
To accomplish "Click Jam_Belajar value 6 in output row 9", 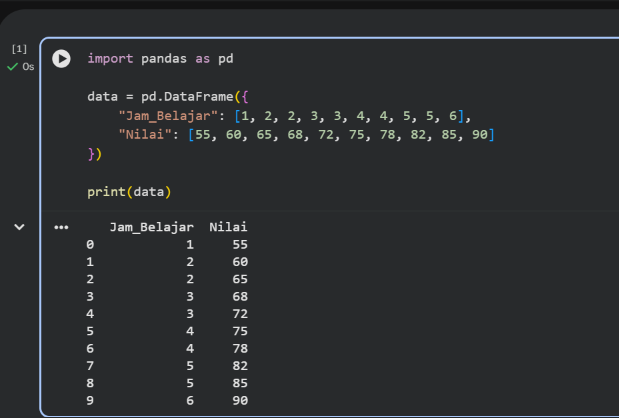I will [190, 401].
